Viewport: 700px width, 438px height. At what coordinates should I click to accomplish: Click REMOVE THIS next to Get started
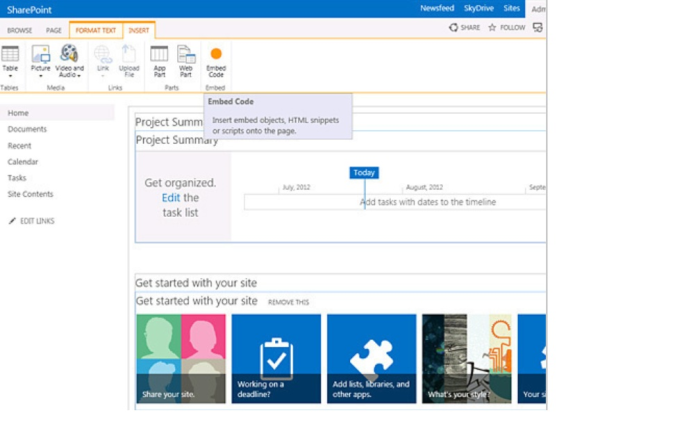[x=288, y=302]
